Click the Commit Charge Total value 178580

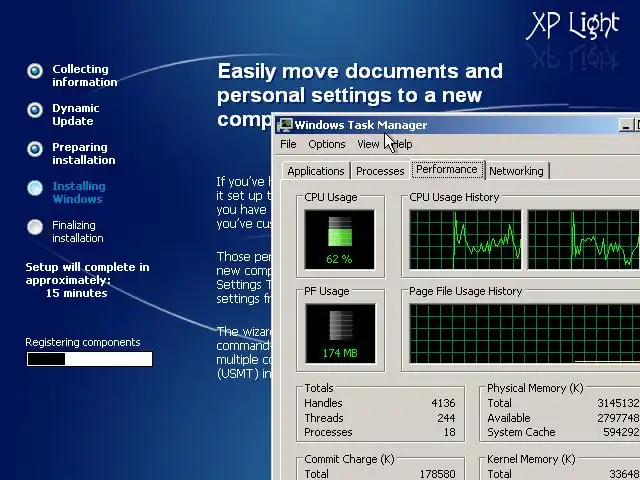[438, 474]
